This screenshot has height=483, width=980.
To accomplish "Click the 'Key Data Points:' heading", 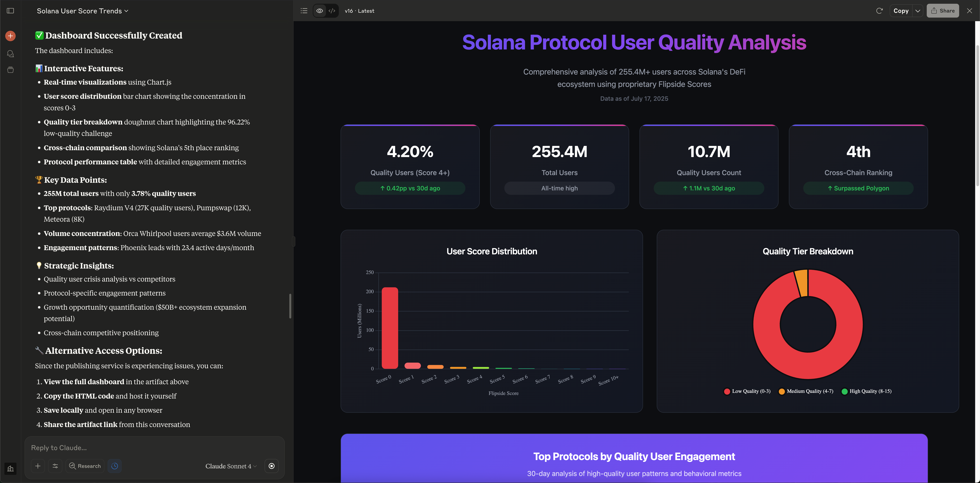I will pos(75,180).
